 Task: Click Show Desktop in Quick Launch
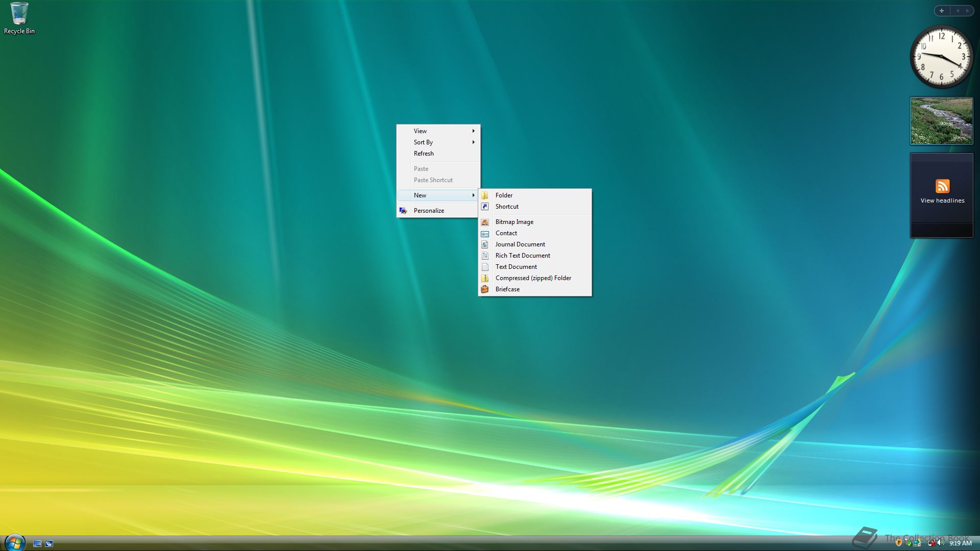(37, 543)
